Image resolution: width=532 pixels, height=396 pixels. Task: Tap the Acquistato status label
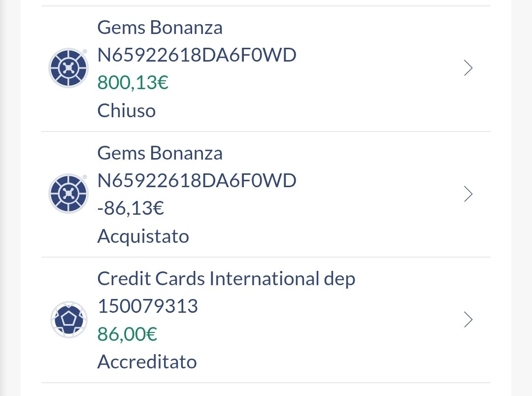pos(143,236)
